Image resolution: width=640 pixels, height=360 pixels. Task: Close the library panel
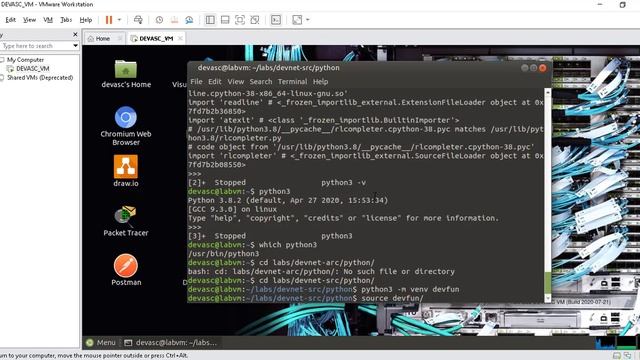(75, 34)
